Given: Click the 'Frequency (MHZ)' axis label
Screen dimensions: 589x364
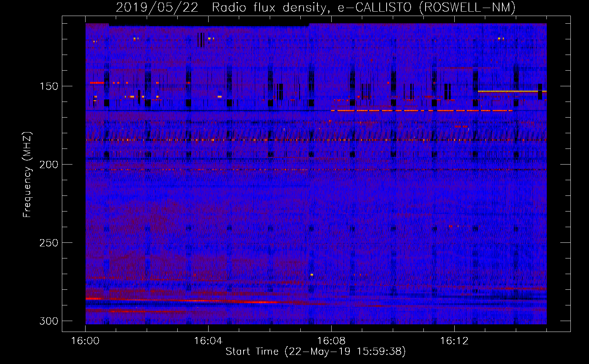Looking at the screenshot, I should pyautogui.click(x=27, y=175).
